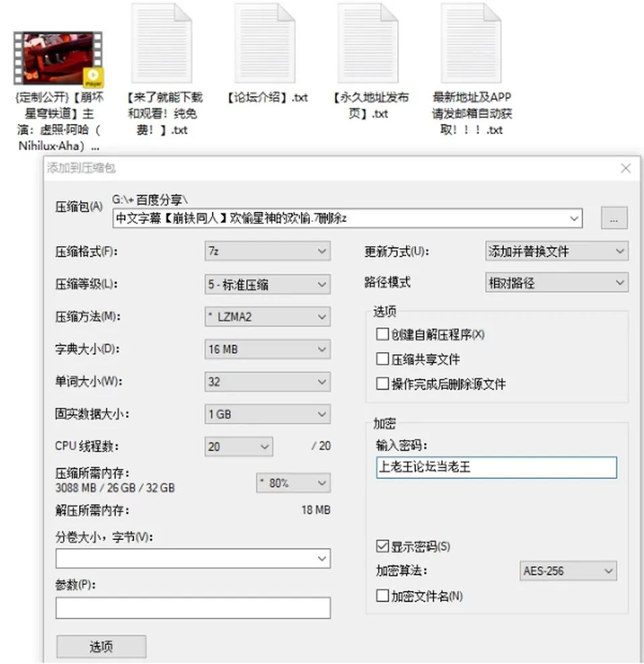Select the video file with the film-strip thumbnail
The height and width of the screenshot is (664, 644).
pyautogui.click(x=58, y=59)
